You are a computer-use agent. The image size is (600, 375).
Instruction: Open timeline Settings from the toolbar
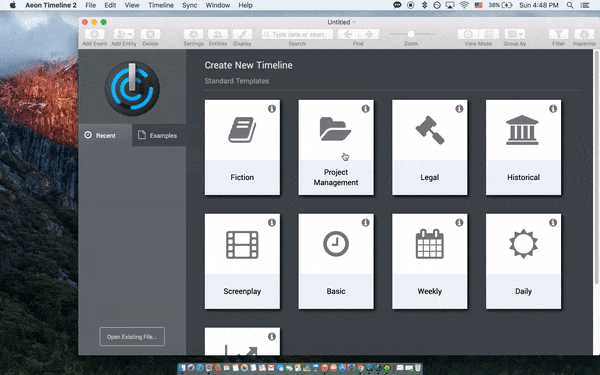(194, 34)
